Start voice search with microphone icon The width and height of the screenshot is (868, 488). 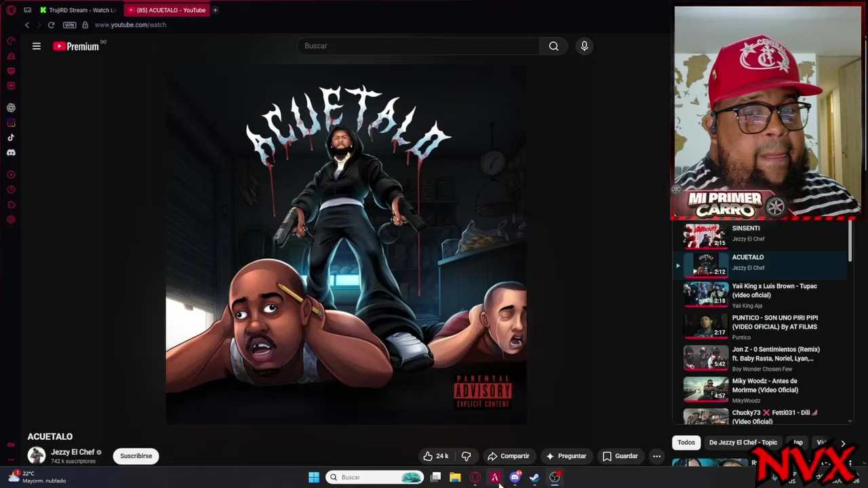click(x=585, y=46)
